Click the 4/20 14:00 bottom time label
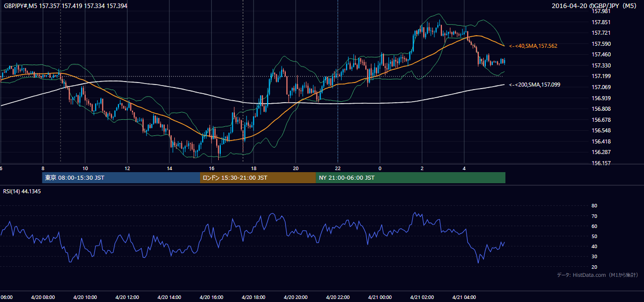Image resolution: width=644 pixels, height=302 pixels. [x=169, y=297]
